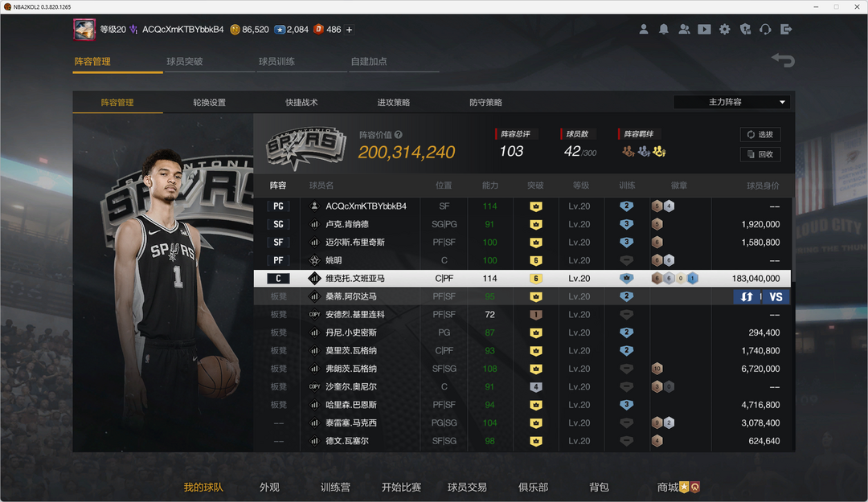Screen dimensions: 868x502
Task: Open the notifications bell
Action: 663,30
